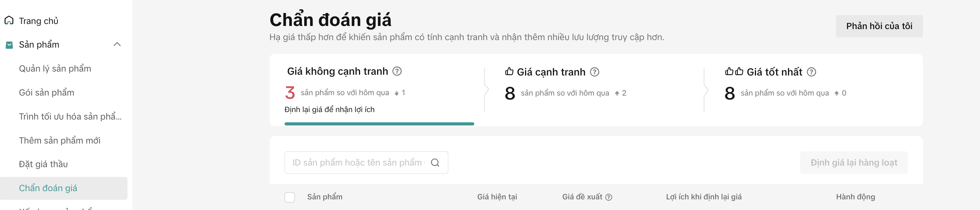Click the search magnifier icon
This screenshot has height=210, width=980.
click(x=435, y=163)
